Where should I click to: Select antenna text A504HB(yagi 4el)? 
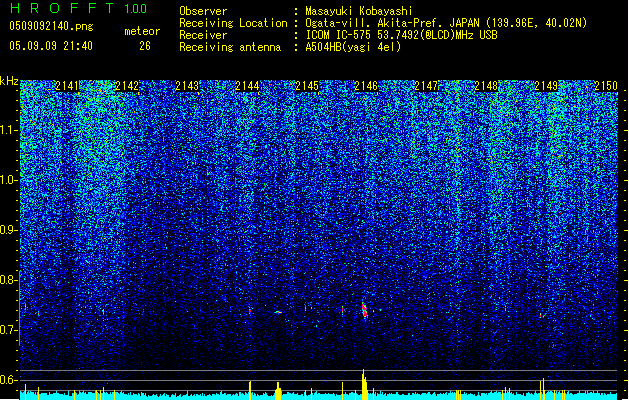pyautogui.click(x=353, y=47)
